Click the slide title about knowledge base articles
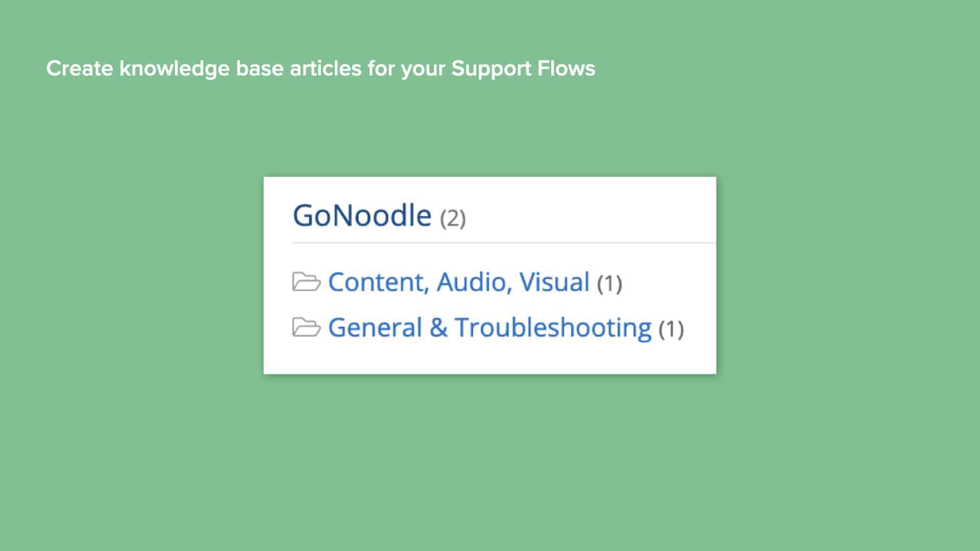 pyautogui.click(x=321, y=68)
